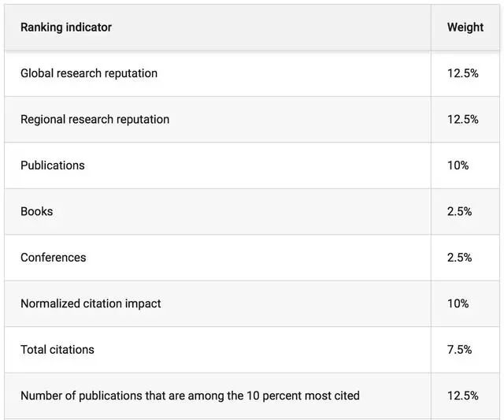Viewport: 504px width, 420px height.
Task: Click 10% weight for Normalized citation impact
Action: 458,303
